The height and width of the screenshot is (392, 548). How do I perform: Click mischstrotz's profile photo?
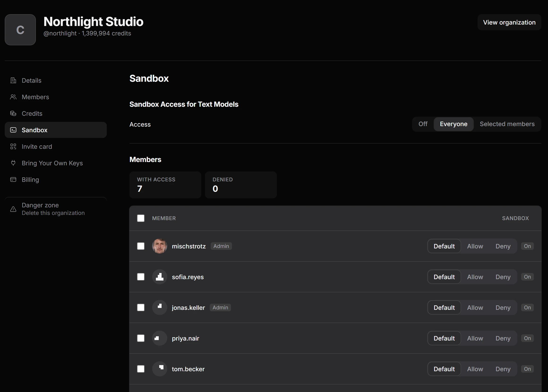pos(160,246)
